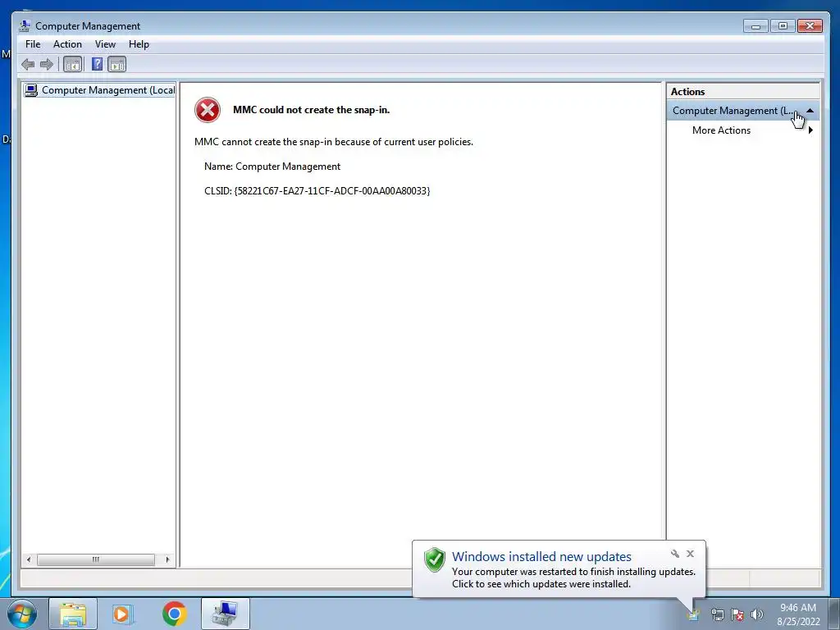Click the user policies error sentence
840x630 pixels.
click(x=334, y=142)
